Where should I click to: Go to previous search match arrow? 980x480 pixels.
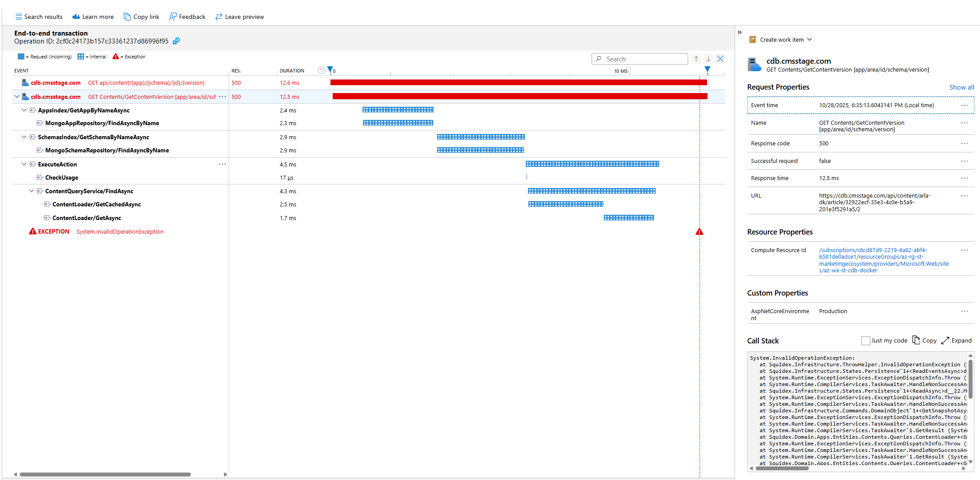pos(696,59)
